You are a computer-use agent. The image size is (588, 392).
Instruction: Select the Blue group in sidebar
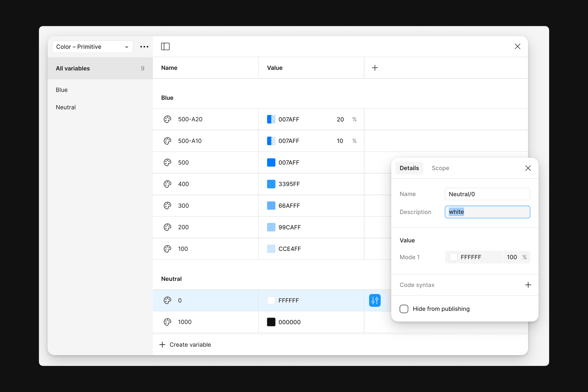[62, 90]
